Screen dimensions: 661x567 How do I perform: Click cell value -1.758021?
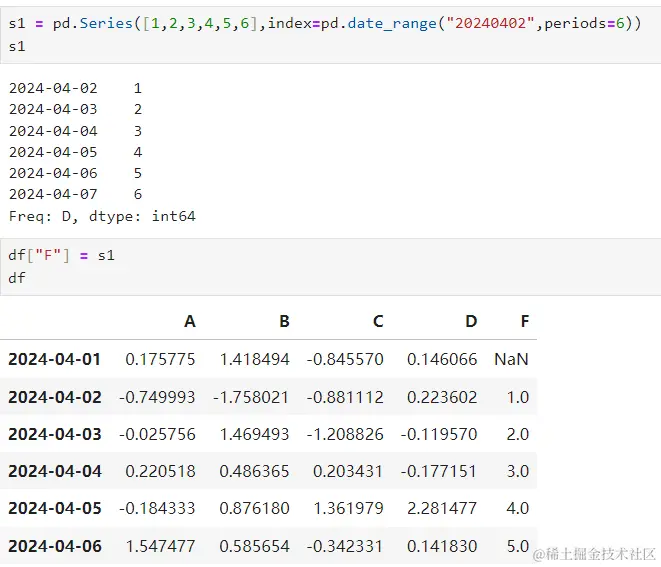[251, 397]
